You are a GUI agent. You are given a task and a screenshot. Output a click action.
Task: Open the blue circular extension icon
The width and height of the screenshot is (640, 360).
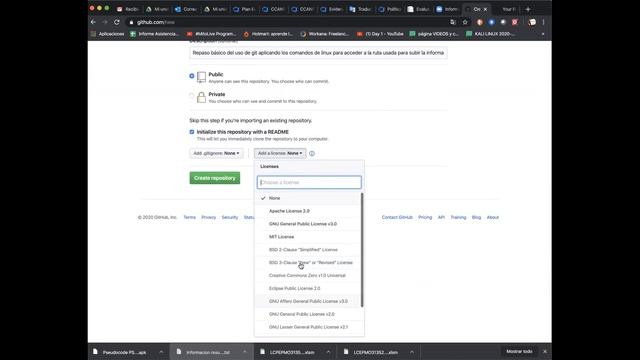(x=491, y=22)
